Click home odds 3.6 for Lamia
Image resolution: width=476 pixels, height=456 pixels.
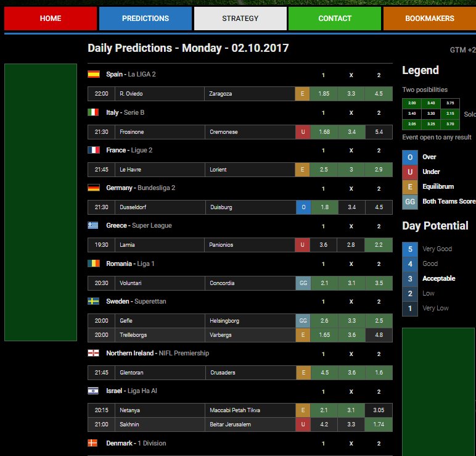(x=323, y=245)
